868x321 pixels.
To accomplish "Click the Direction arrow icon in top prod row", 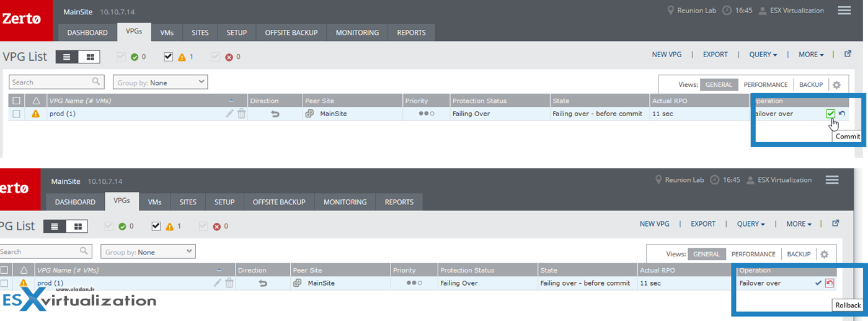I will click(x=275, y=114).
